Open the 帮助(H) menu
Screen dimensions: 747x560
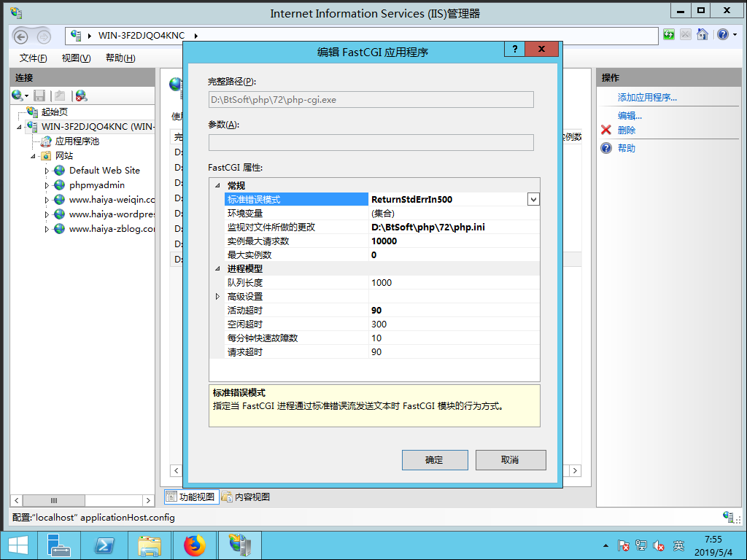120,58
